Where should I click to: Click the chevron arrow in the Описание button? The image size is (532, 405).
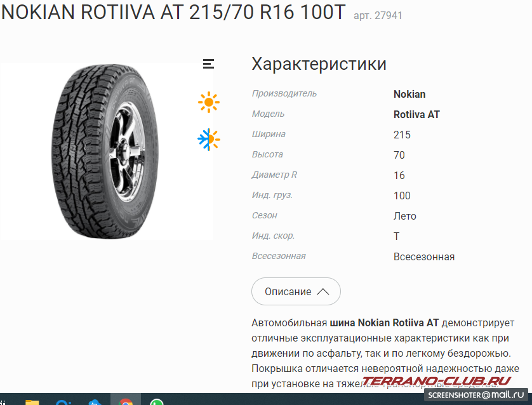(x=323, y=292)
